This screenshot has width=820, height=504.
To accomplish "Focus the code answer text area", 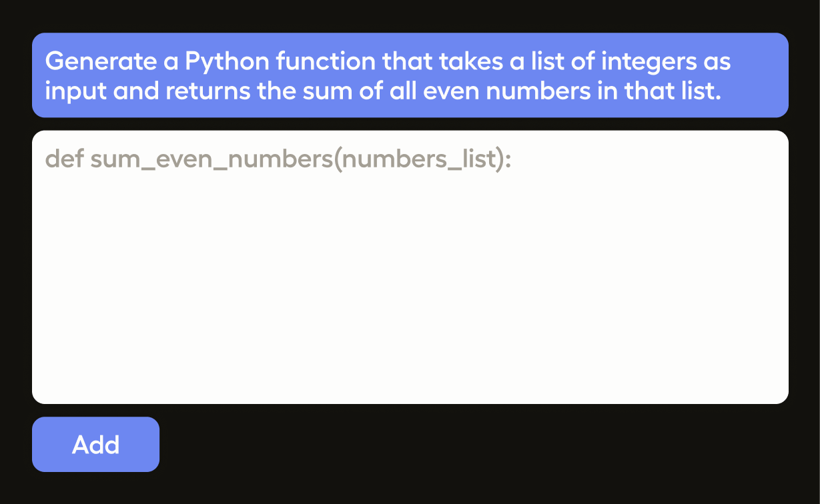I will [410, 280].
